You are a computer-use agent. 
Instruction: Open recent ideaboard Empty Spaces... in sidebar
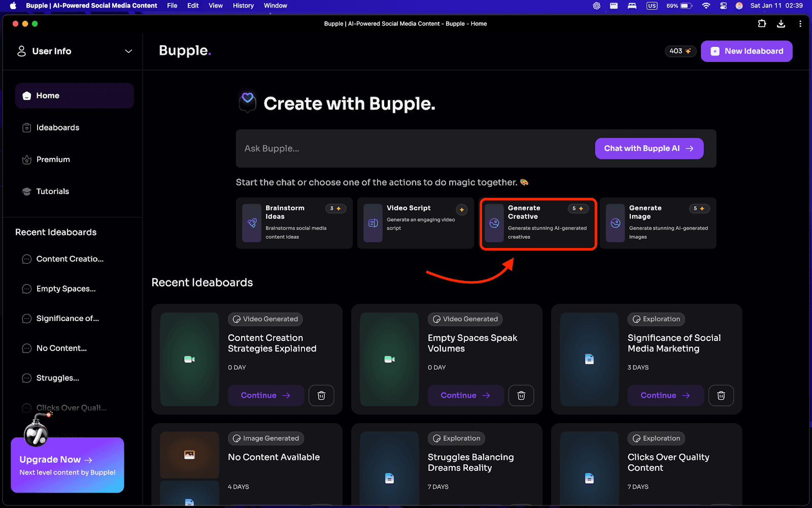point(59,289)
